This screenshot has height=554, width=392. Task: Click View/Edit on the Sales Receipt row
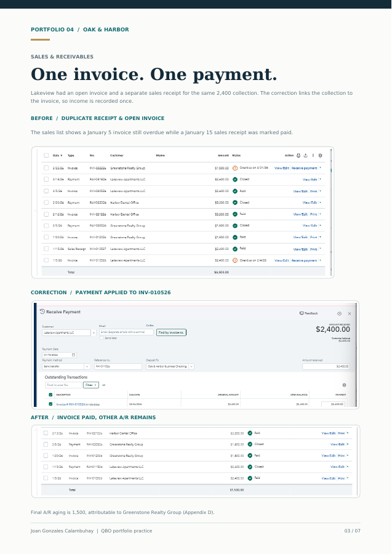[x=300, y=249]
